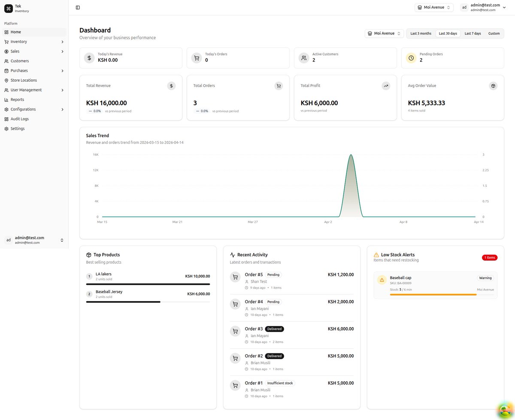
Task: Open the admin@test.com account menu in header
Action: click(483, 7)
